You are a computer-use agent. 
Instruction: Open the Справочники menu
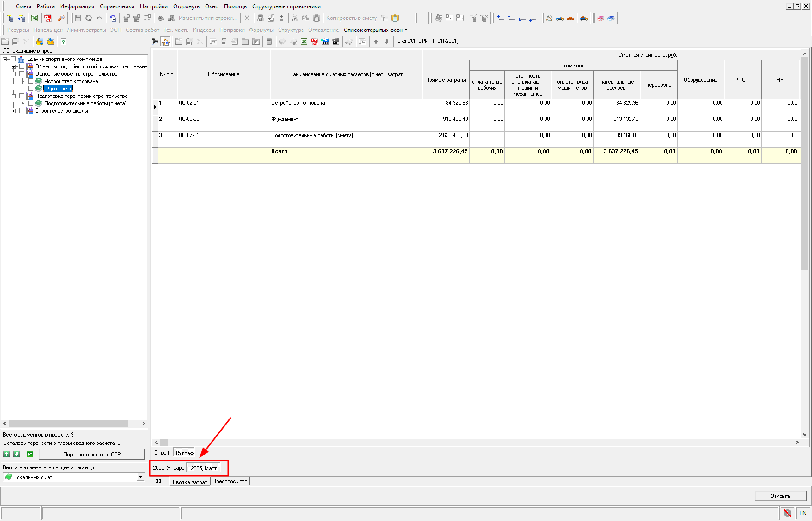coord(117,6)
